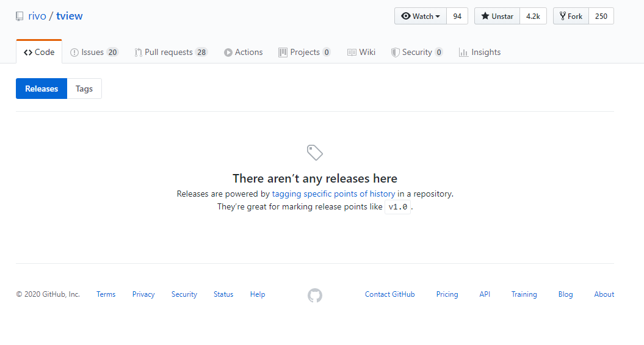Screen dimensions: 644x345
Task: Open the Actions tab
Action: click(243, 52)
